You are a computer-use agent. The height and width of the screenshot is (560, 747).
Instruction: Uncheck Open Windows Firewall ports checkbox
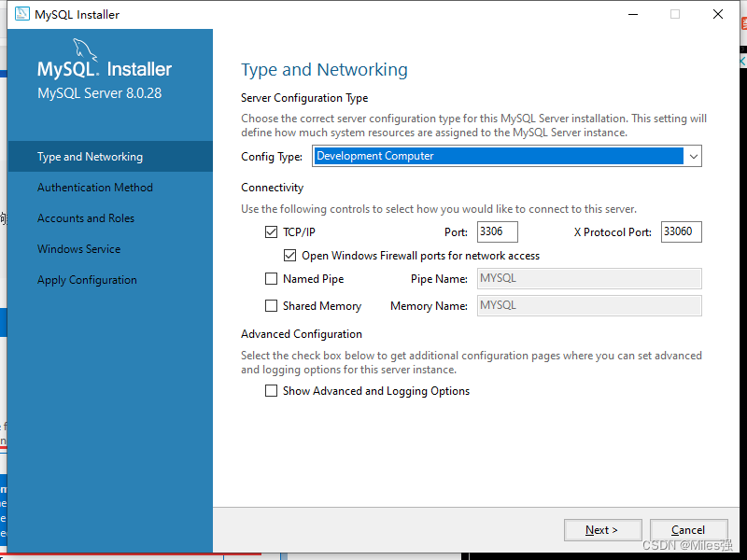[289, 255]
